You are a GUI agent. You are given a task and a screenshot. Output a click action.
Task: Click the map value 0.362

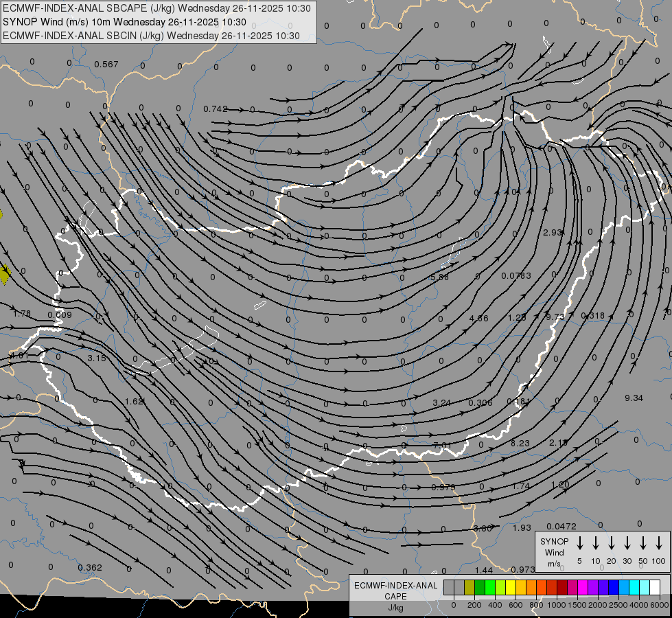click(90, 568)
